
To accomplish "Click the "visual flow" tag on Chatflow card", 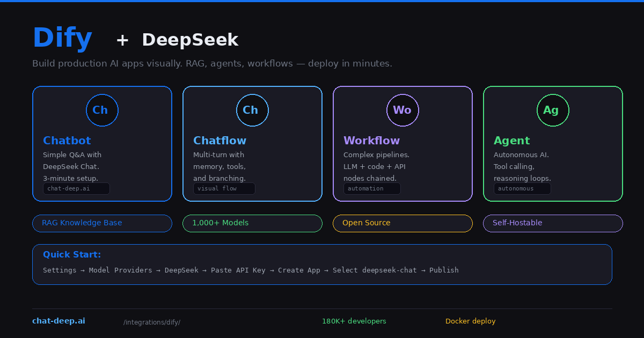I will (x=224, y=188).
